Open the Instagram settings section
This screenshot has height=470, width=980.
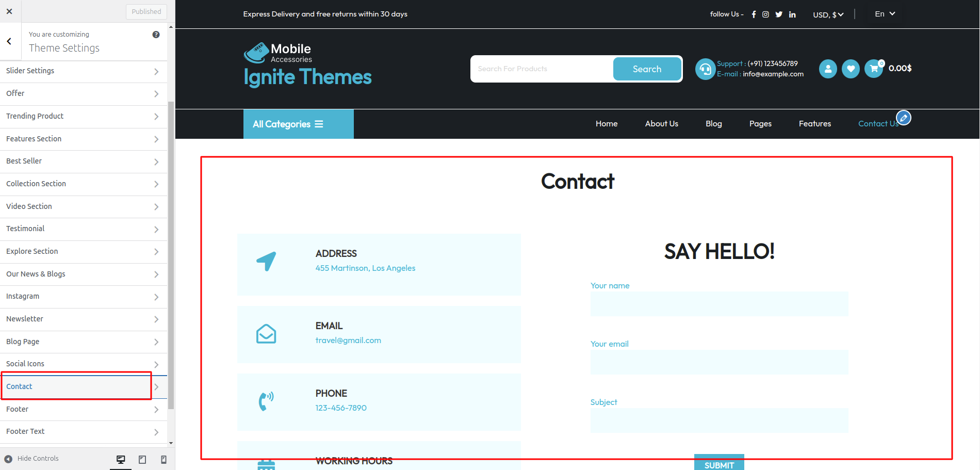(x=84, y=297)
